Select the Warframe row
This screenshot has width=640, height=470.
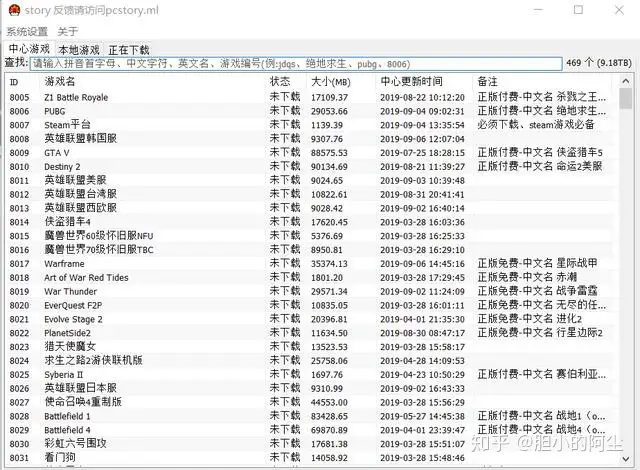click(309, 264)
